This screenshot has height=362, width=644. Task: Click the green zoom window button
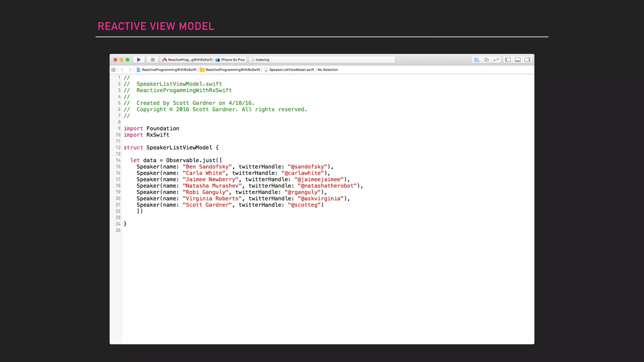pos(127,60)
